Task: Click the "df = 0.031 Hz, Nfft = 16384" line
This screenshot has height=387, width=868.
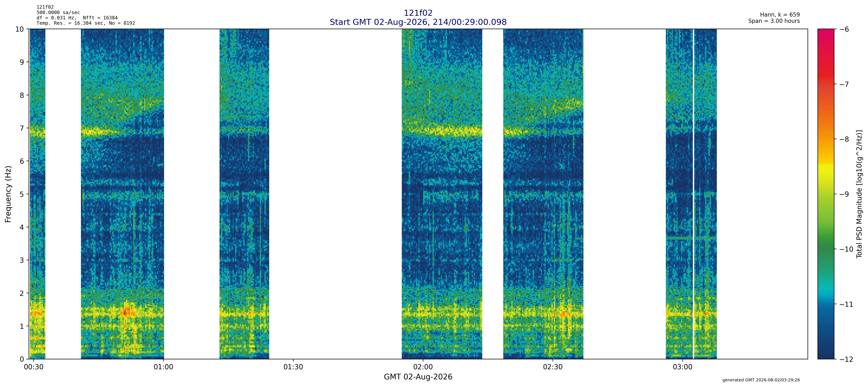Action: (77, 18)
